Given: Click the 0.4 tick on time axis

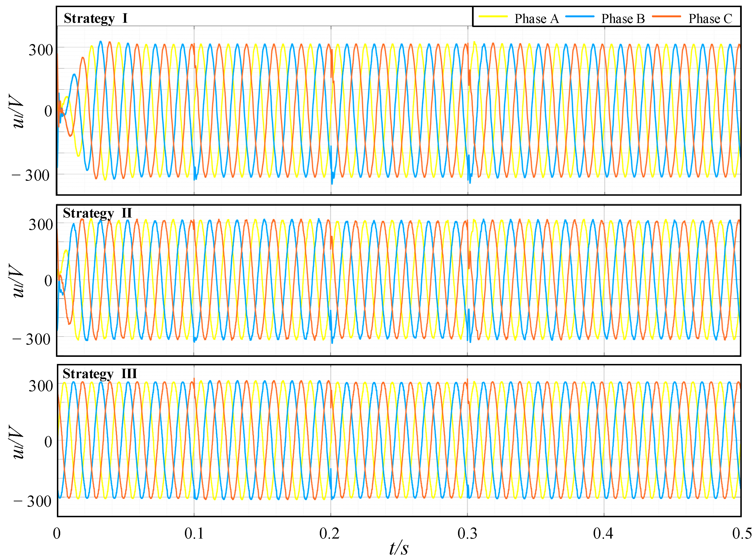Looking at the screenshot, I should pos(603,534).
